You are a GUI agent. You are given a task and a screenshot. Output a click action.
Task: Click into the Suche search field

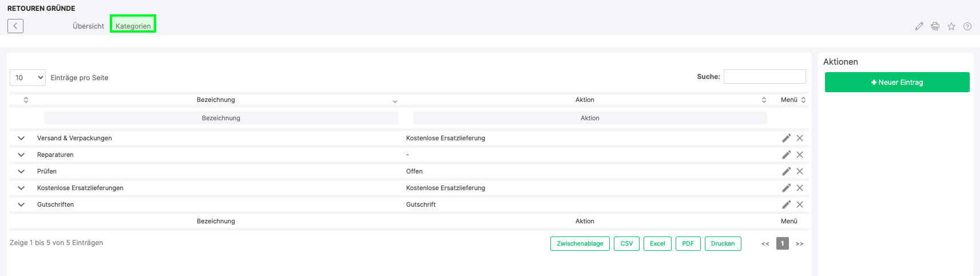pos(764,77)
